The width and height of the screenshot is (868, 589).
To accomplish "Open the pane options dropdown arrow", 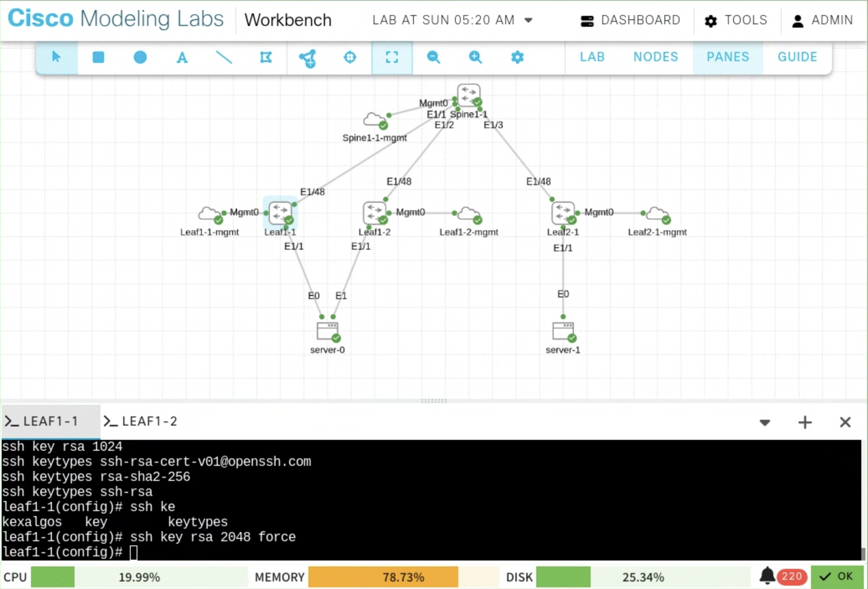I will [765, 423].
